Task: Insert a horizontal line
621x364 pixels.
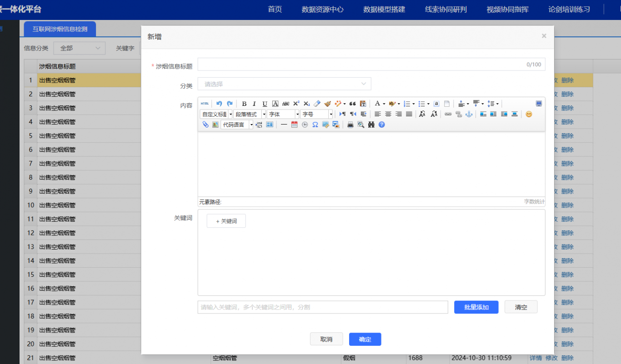Action: click(284, 125)
